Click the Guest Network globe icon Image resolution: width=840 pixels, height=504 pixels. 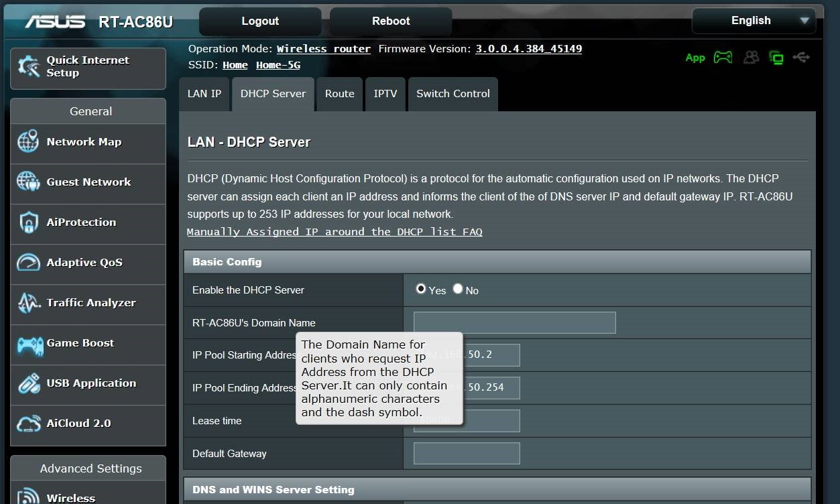pos(28,182)
